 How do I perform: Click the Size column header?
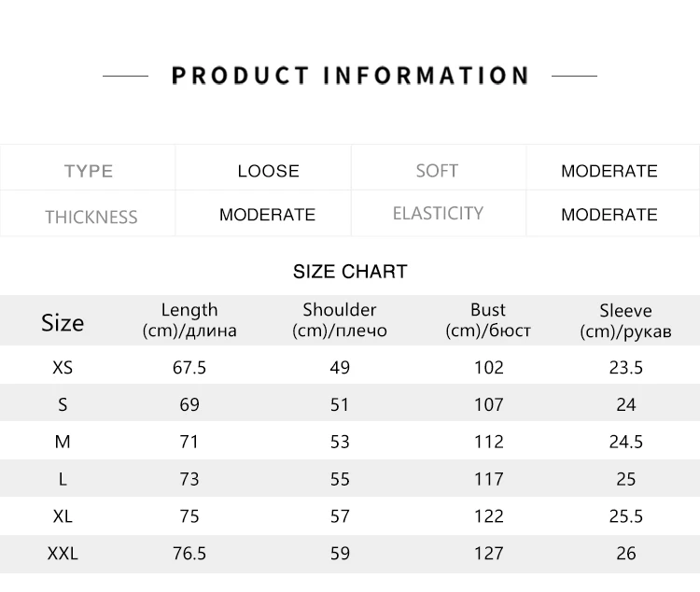63,323
